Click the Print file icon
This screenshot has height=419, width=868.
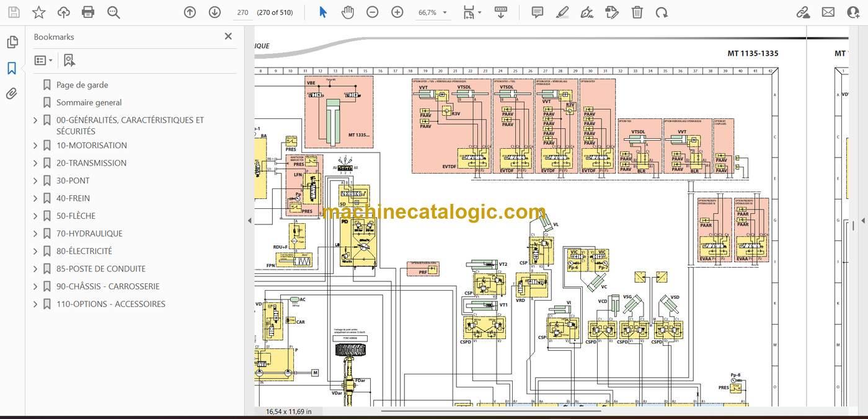pyautogui.click(x=88, y=12)
